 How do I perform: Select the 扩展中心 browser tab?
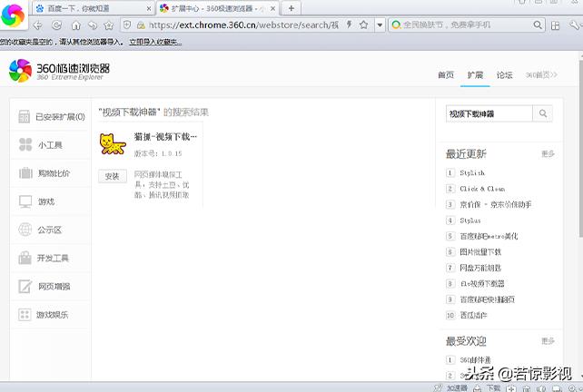click(218, 8)
